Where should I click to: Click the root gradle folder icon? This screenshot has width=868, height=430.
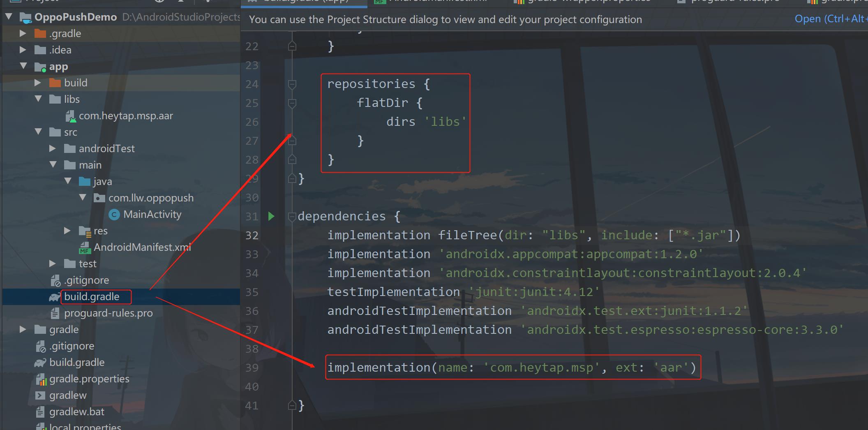click(40, 329)
